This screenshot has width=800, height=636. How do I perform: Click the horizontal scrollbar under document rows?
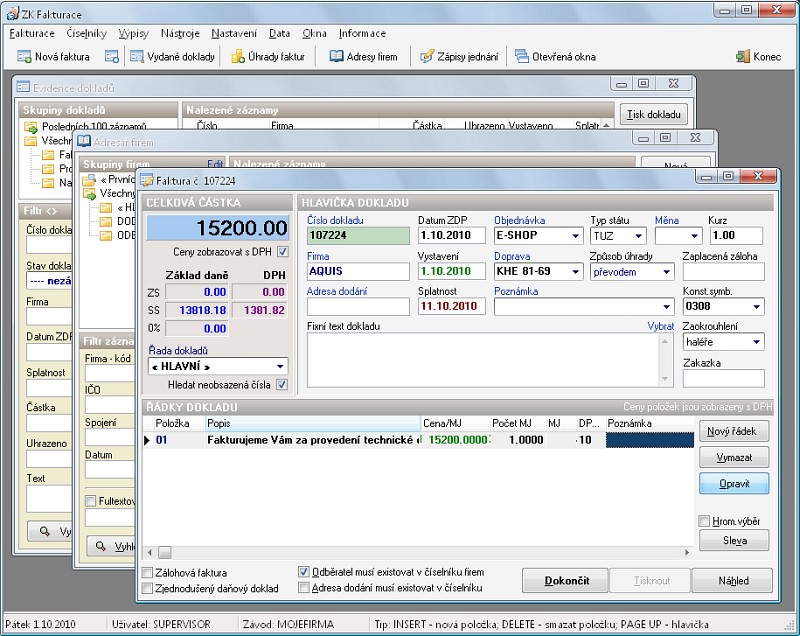[x=420, y=552]
